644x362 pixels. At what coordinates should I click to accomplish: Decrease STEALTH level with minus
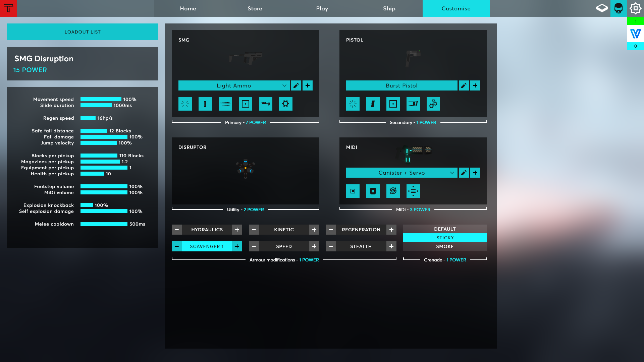click(331, 246)
